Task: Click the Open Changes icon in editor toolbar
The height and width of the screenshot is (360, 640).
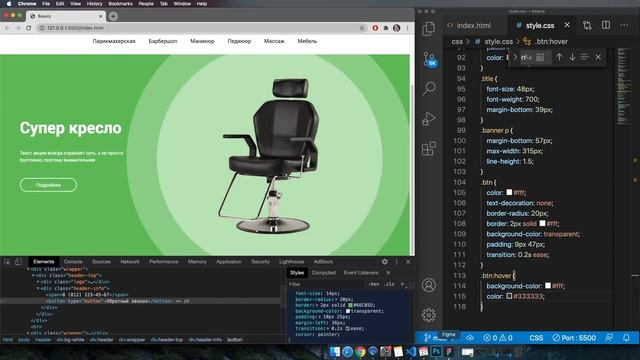Action: (587, 25)
